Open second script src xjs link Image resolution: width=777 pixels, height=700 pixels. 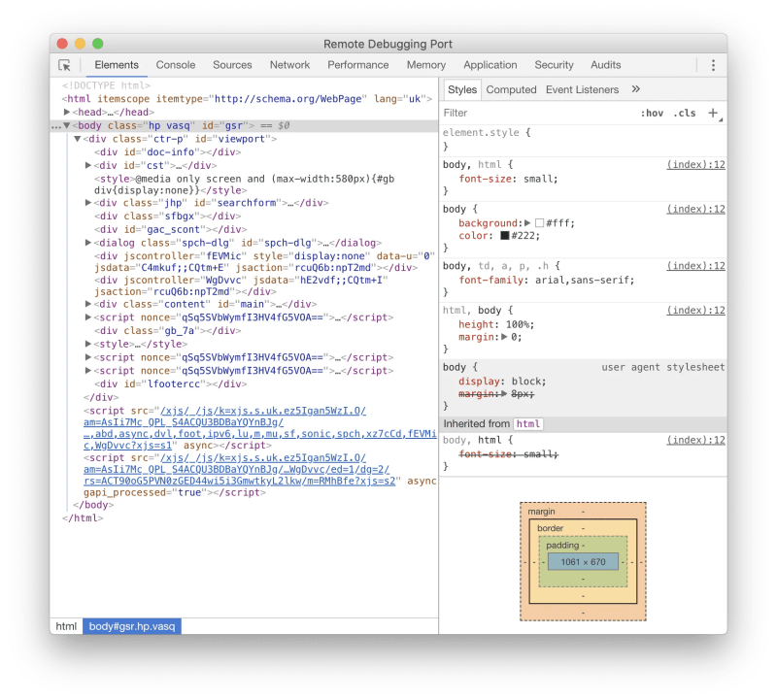pyautogui.click(x=239, y=470)
